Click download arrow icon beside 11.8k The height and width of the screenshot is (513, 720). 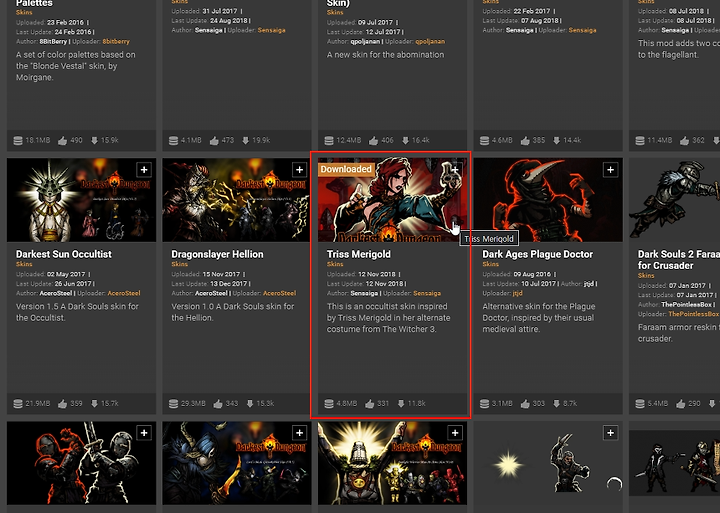tap(401, 404)
